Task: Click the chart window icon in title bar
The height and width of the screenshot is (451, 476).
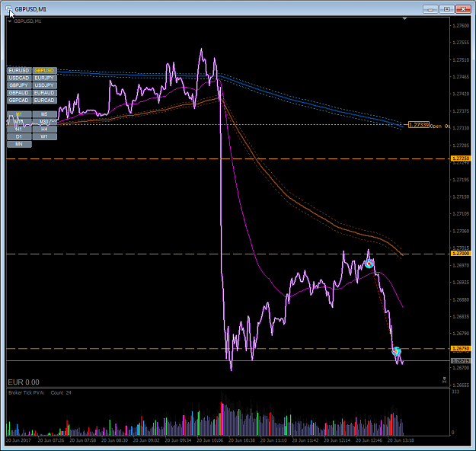Action: (x=8, y=9)
